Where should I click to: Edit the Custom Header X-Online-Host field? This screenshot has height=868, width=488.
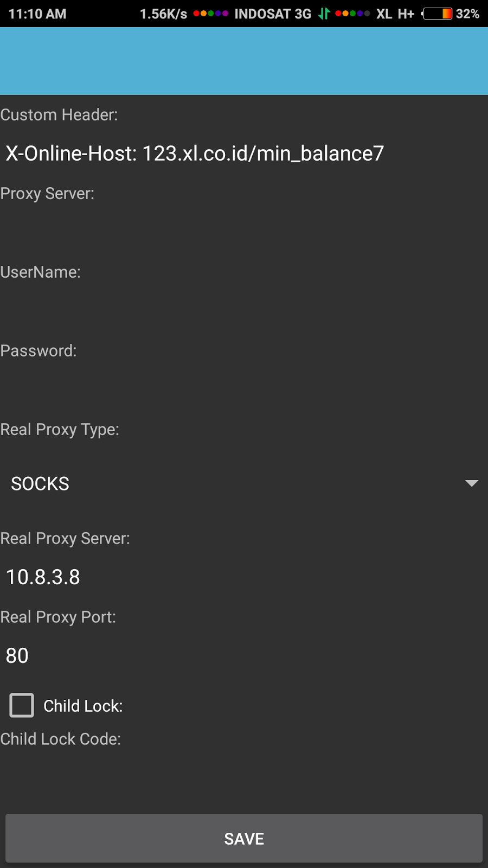pyautogui.click(x=244, y=154)
